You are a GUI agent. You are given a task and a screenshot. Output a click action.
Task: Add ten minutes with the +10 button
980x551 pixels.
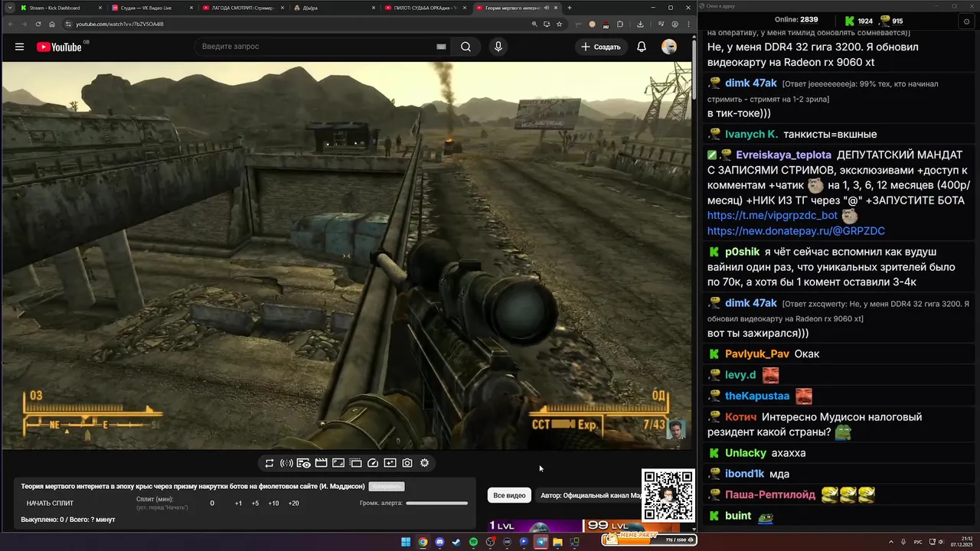[x=273, y=503]
